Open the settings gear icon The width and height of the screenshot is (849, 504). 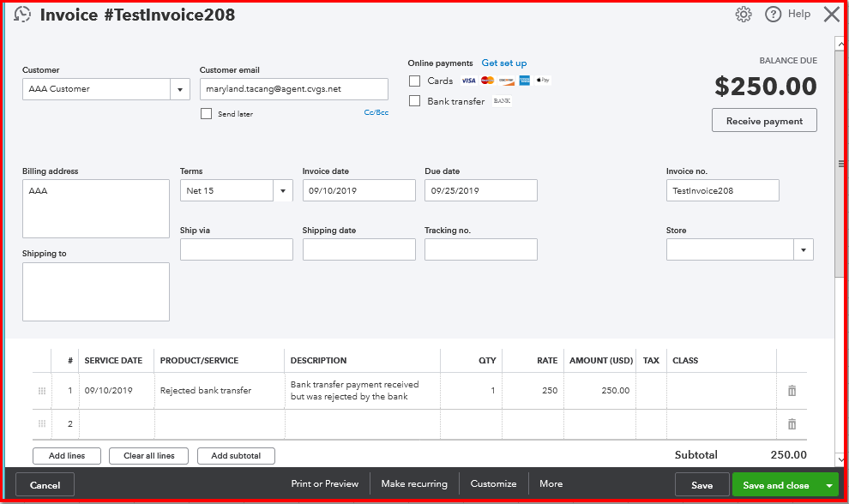[744, 14]
